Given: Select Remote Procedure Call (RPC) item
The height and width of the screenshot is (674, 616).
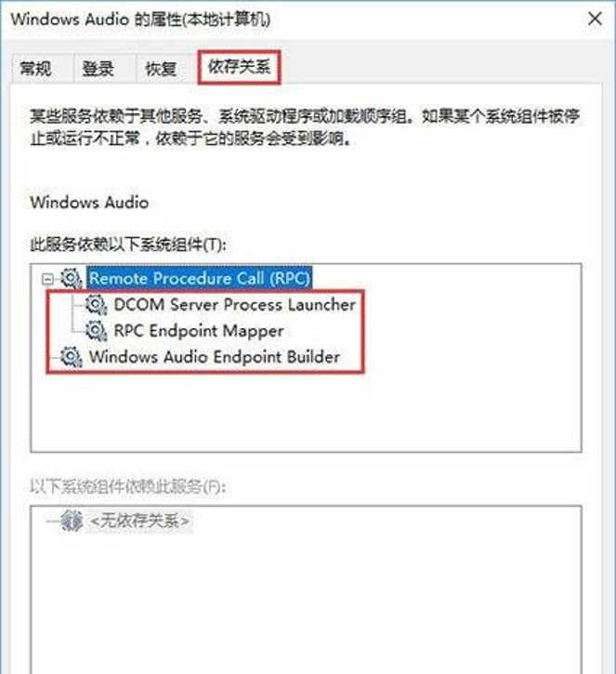Looking at the screenshot, I should tap(200, 278).
